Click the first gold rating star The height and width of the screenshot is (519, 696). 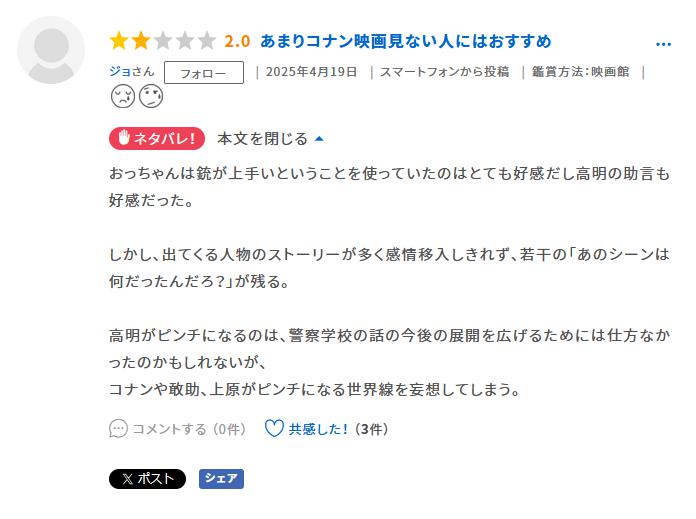click(x=119, y=41)
